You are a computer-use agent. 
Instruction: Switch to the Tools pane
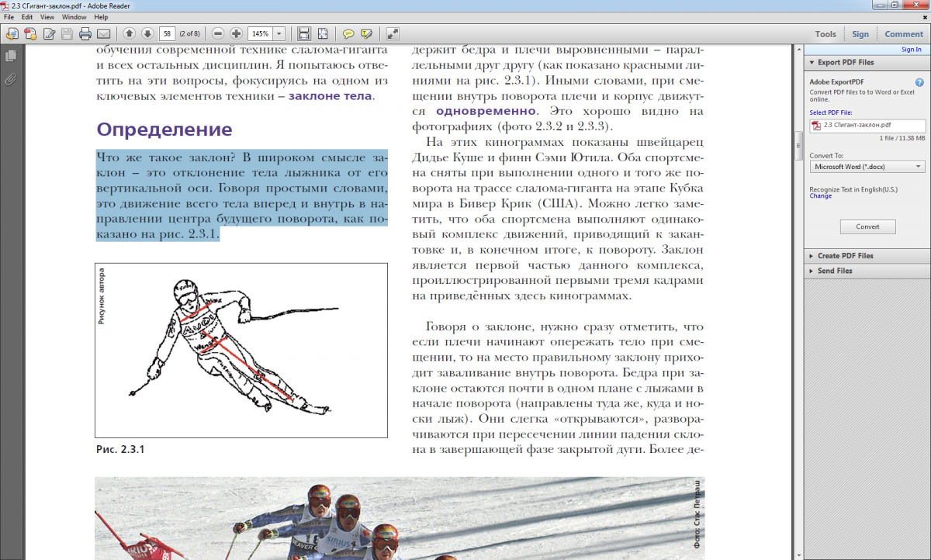coord(825,34)
